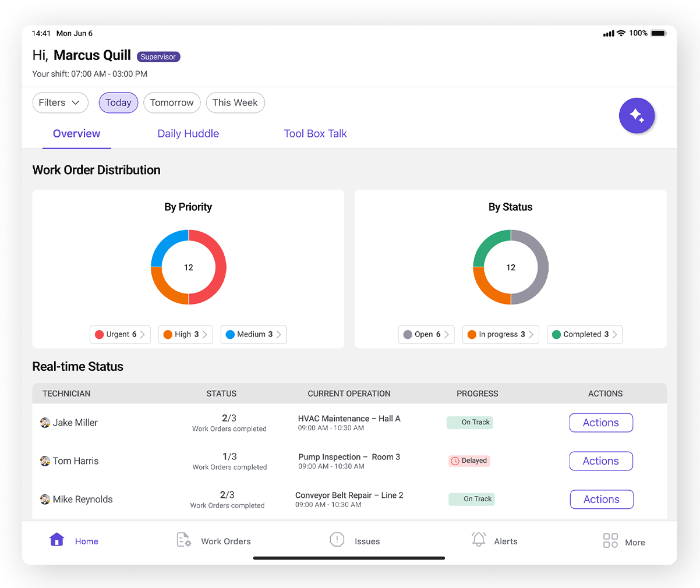This screenshot has width=700, height=588.
Task: Expand the Urgent priority chip chevron
Action: 143,334
